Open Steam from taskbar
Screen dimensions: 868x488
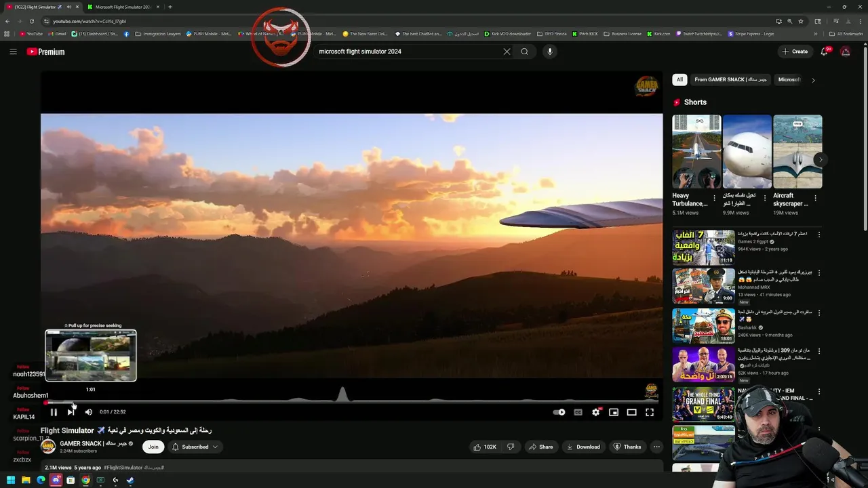(x=130, y=480)
